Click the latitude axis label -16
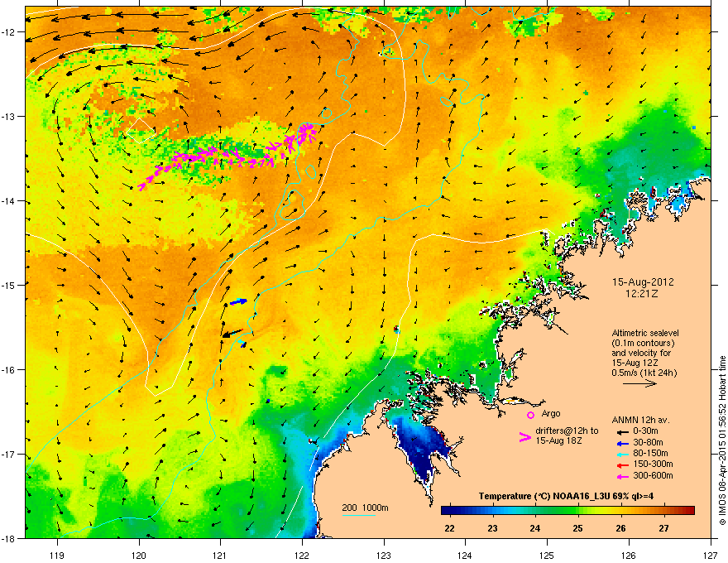 click(x=9, y=370)
